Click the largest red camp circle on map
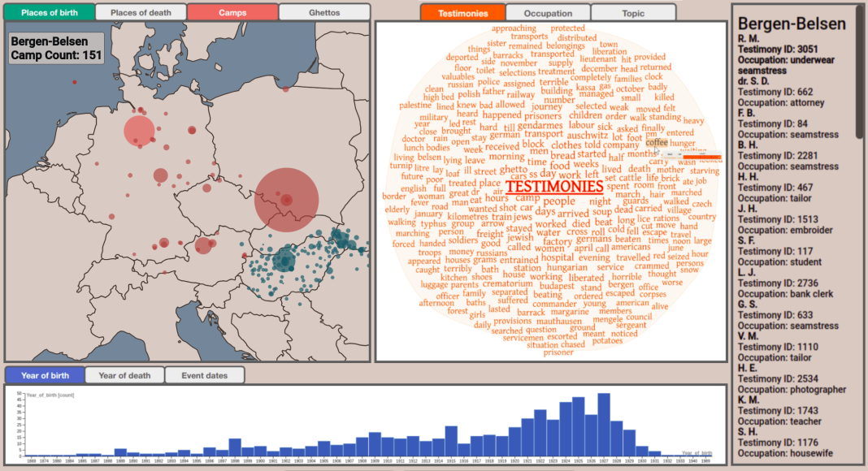 point(286,200)
